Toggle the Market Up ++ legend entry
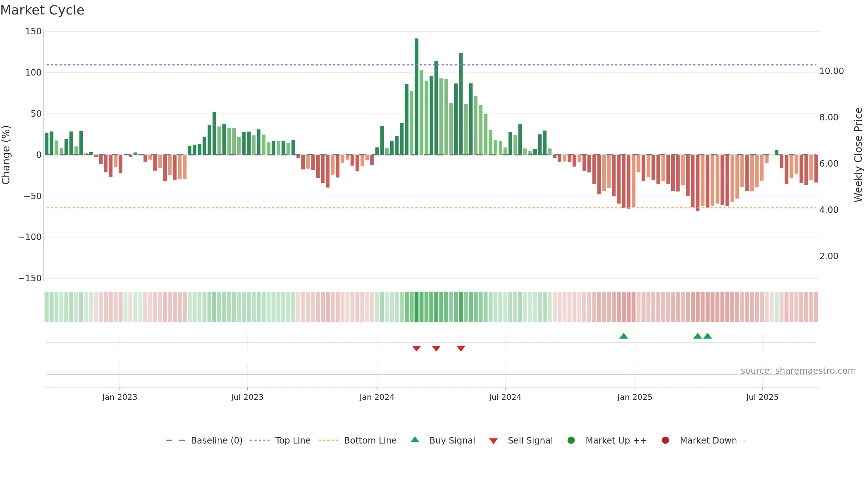 tap(607, 440)
